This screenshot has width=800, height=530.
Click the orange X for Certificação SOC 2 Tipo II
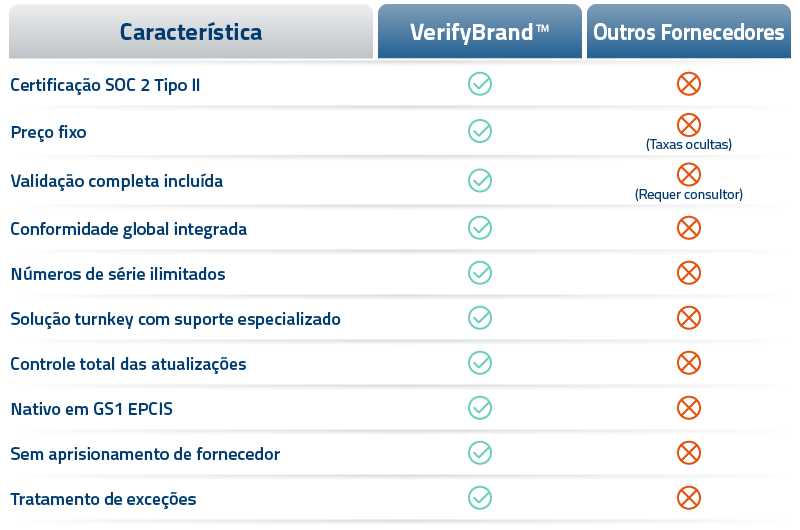[x=689, y=84]
